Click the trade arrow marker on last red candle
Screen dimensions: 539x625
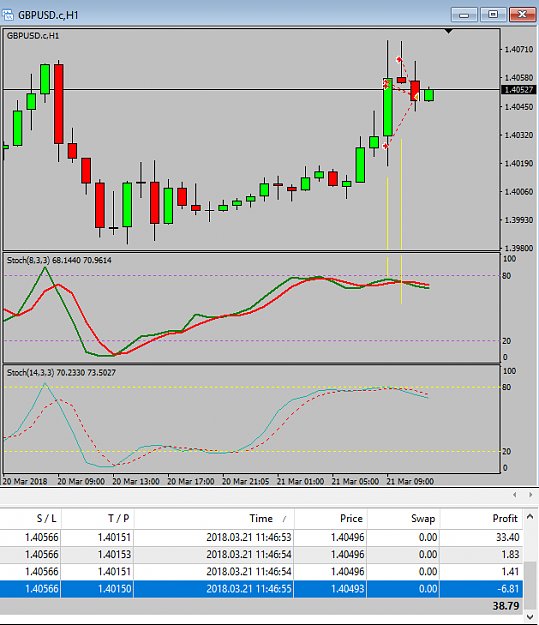[415, 96]
